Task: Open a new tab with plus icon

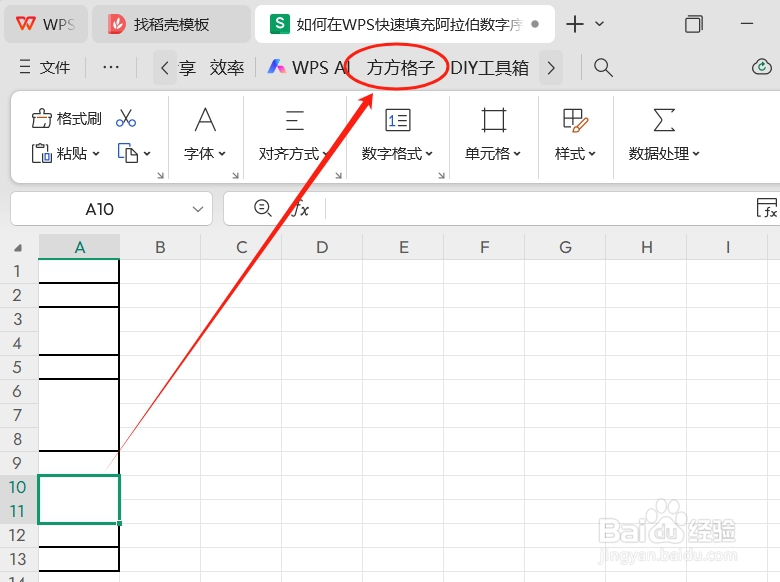Action: 575,24
